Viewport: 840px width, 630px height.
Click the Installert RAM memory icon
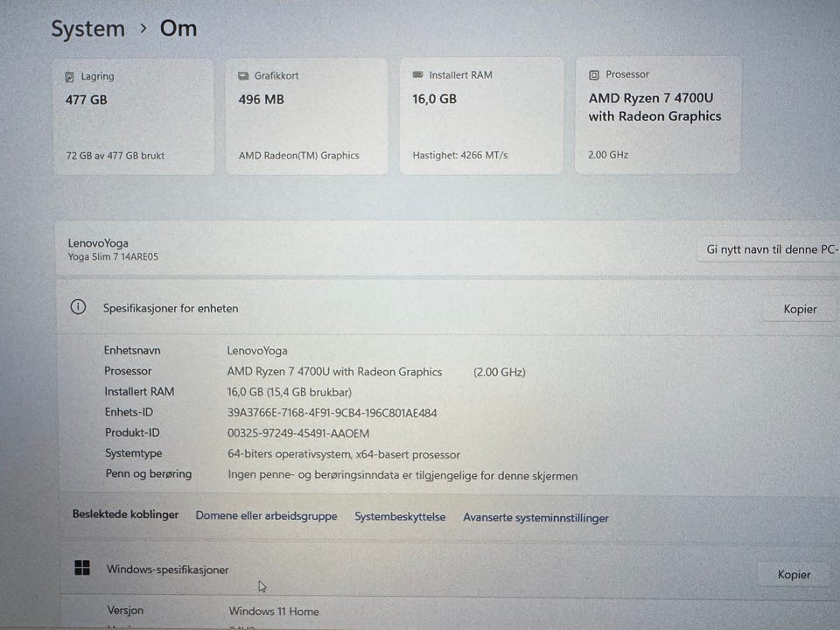(x=418, y=74)
